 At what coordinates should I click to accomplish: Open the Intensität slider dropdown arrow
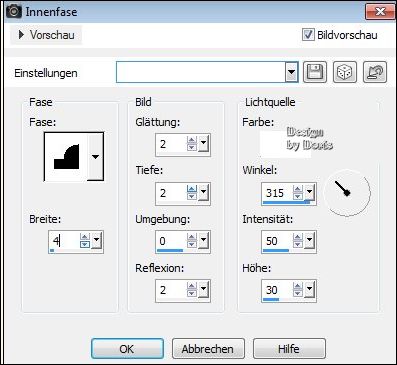tap(309, 240)
